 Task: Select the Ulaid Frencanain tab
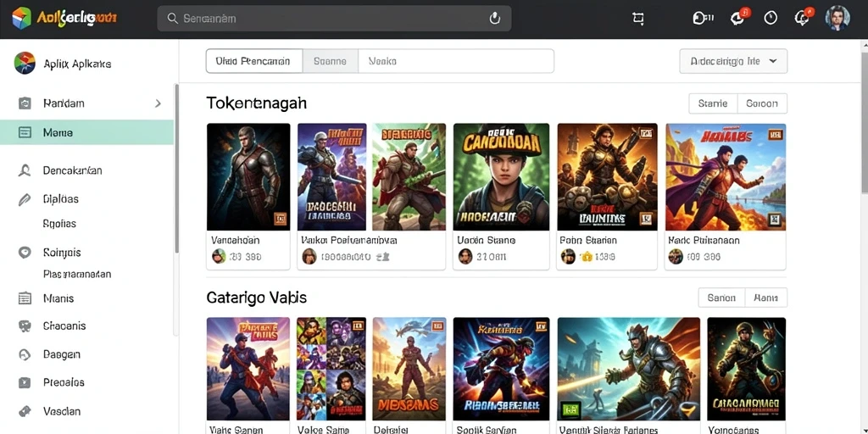point(254,61)
